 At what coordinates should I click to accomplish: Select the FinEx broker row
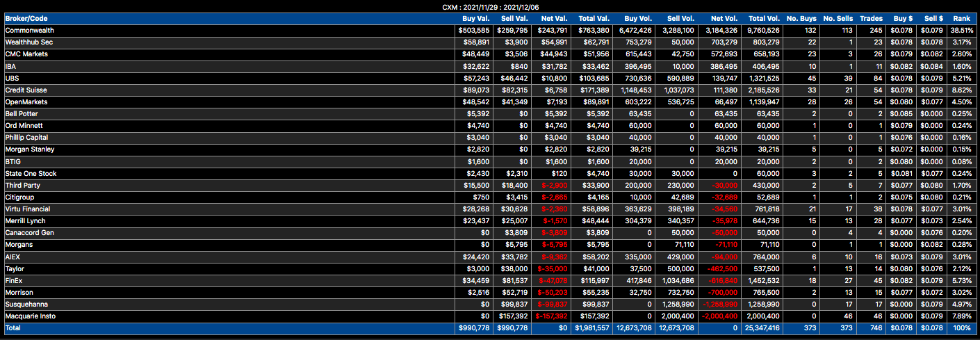click(x=489, y=280)
